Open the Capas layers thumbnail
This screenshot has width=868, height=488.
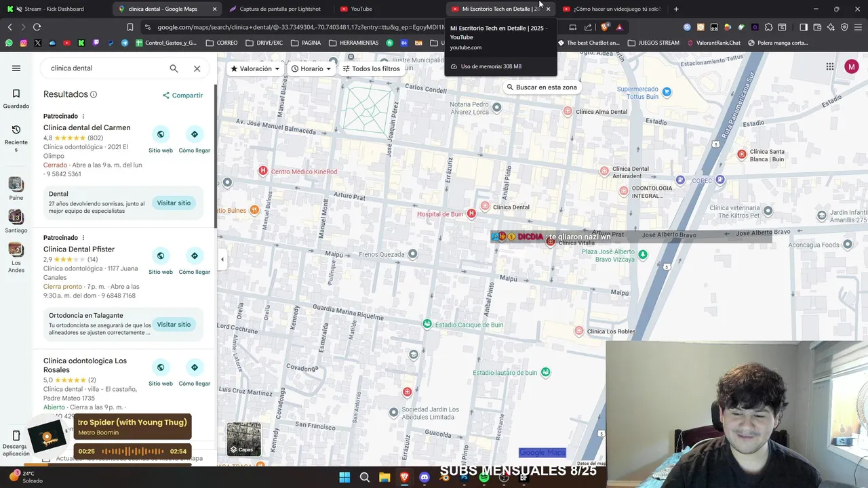tap(243, 439)
